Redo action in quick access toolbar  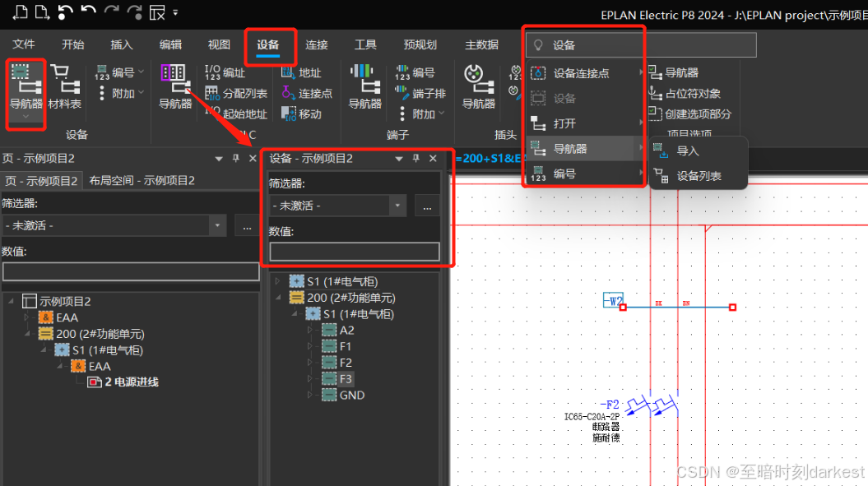point(112,12)
